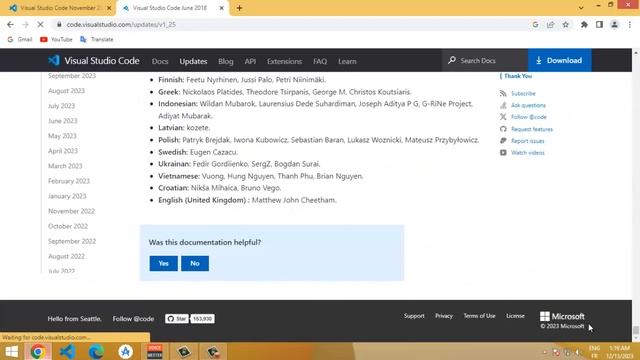Open Chrome three-dot menu

(x=630, y=24)
